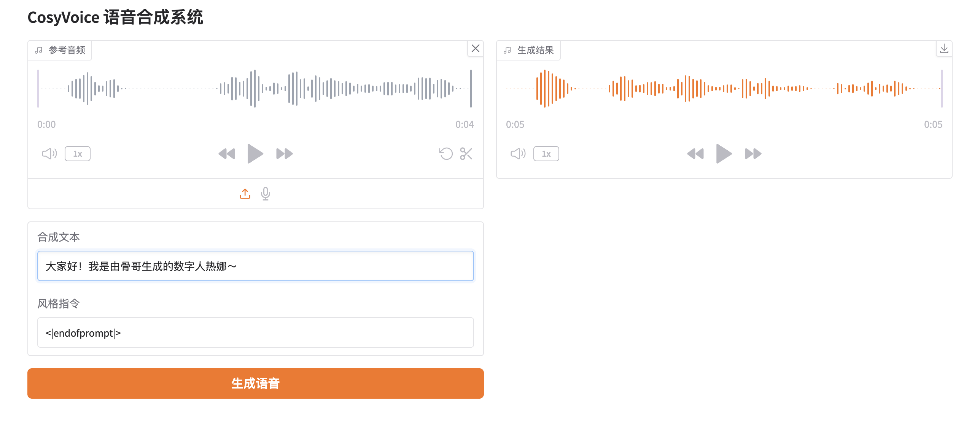Undo reference audio edits
Viewport: 980px width, 439px height.
tap(445, 154)
